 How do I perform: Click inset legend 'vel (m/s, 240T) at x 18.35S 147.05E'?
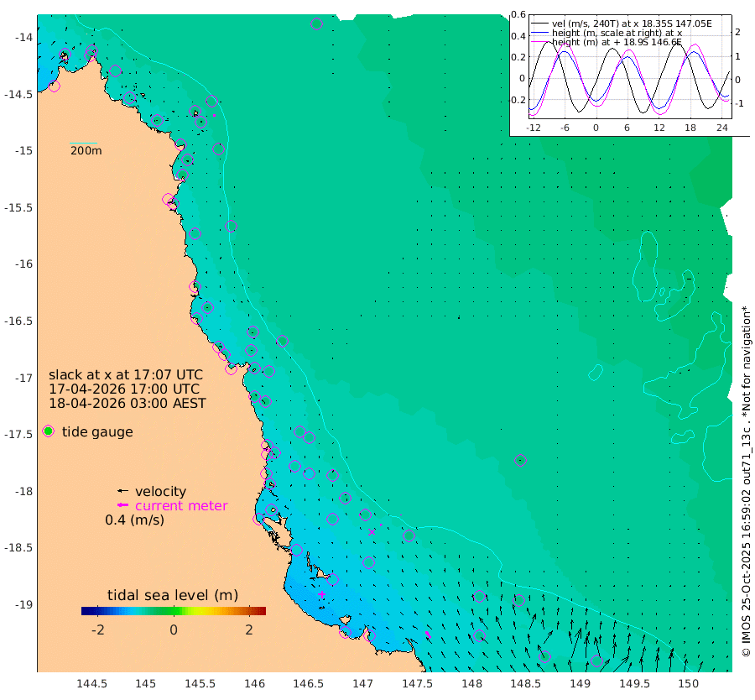click(632, 24)
